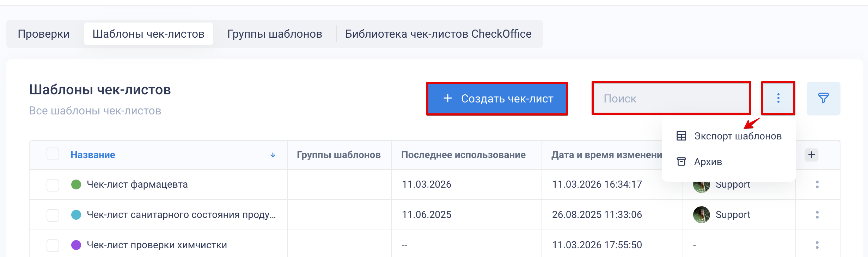This screenshot has height=257, width=868.
Task: Click the Группы шаблонов column header
Action: click(338, 155)
